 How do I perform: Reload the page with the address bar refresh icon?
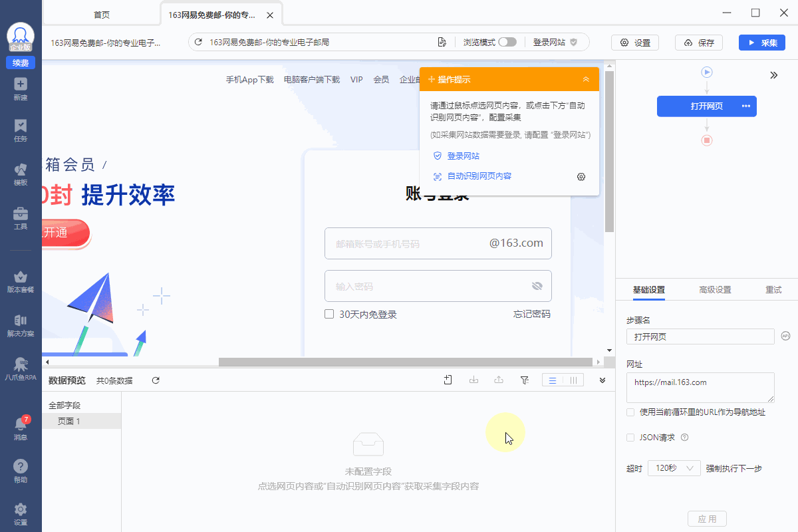[x=198, y=43]
